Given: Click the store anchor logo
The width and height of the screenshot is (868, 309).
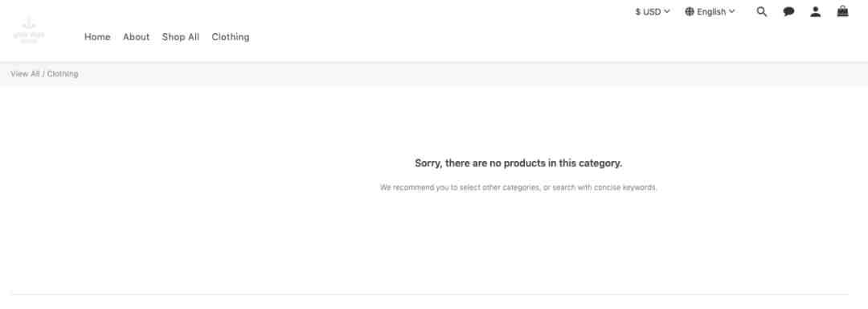Looking at the screenshot, I should pos(29,31).
